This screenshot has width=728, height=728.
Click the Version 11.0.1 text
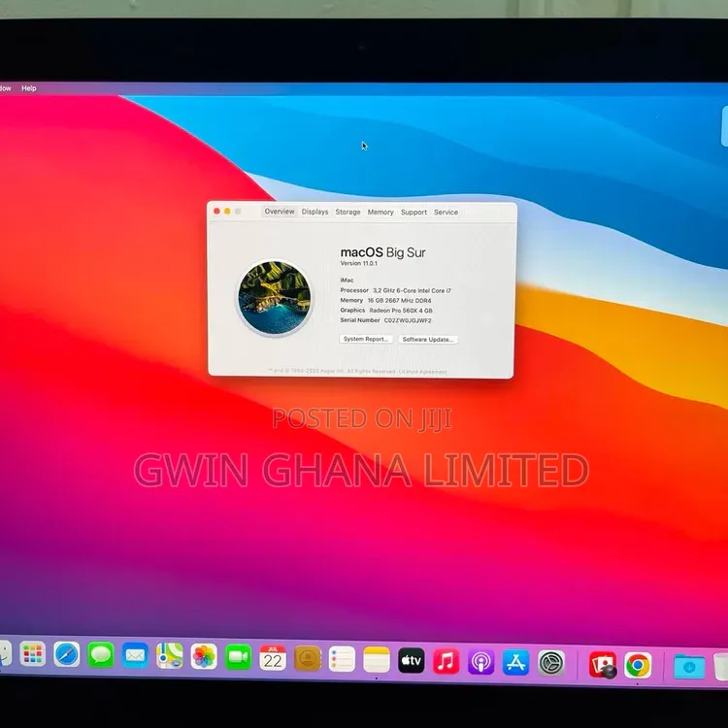pos(359,263)
